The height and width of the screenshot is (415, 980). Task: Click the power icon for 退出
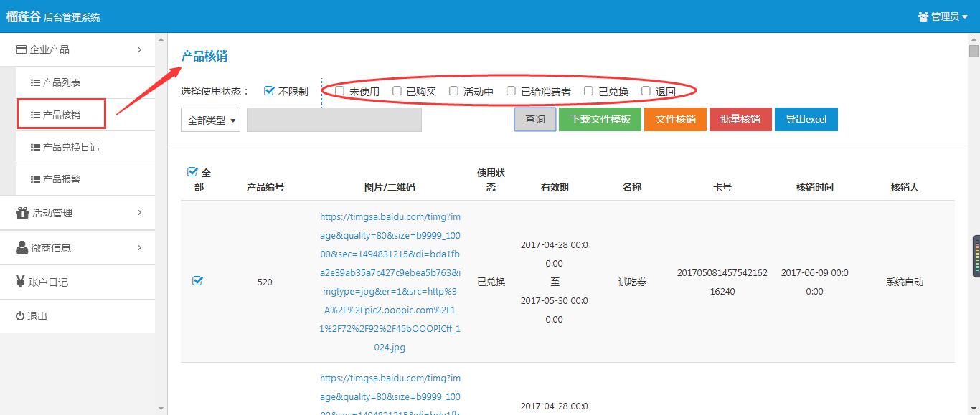click(x=20, y=316)
